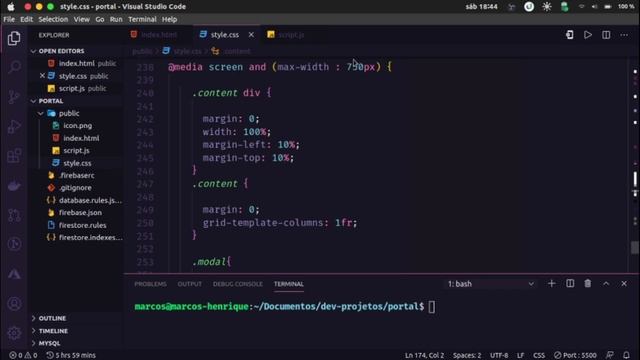Collapse the PORTAL folder section
640x360 pixels.
pos(51,101)
